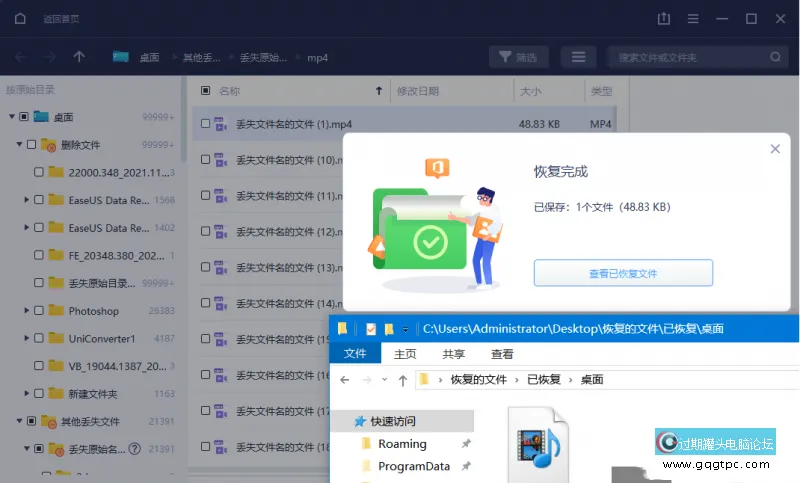
Task: Collapse the 桌面 tree node
Action: [x=12, y=117]
